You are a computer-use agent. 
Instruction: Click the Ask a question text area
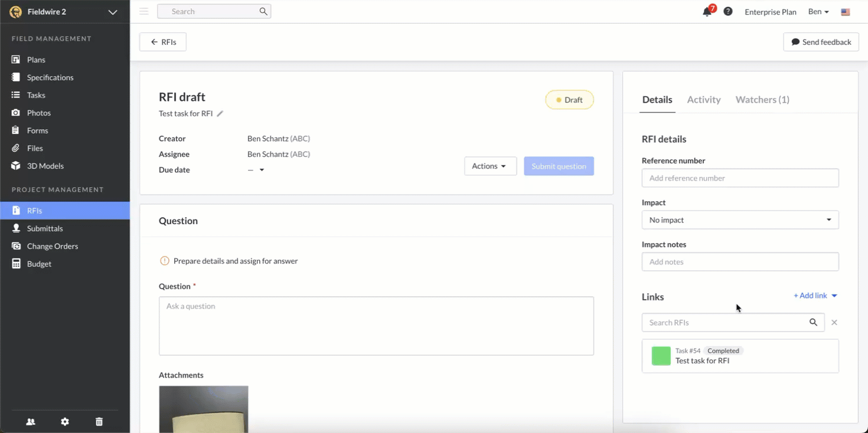(376, 326)
